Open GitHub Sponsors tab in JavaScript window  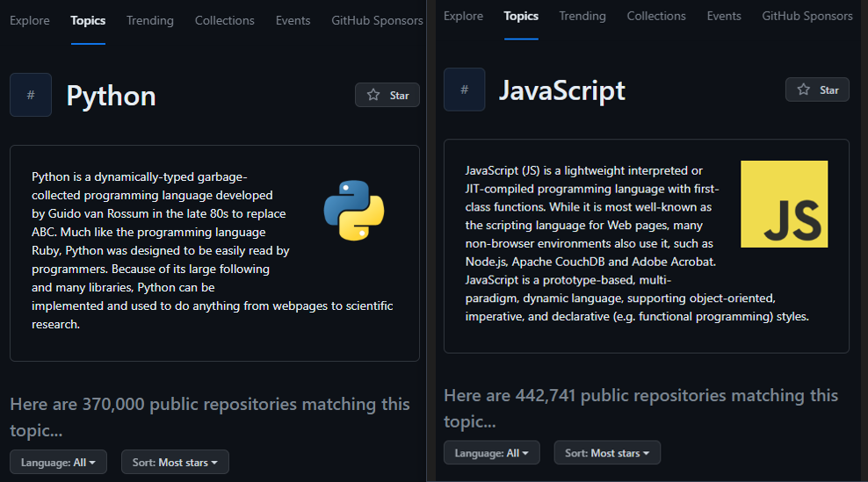pyautogui.click(x=807, y=16)
